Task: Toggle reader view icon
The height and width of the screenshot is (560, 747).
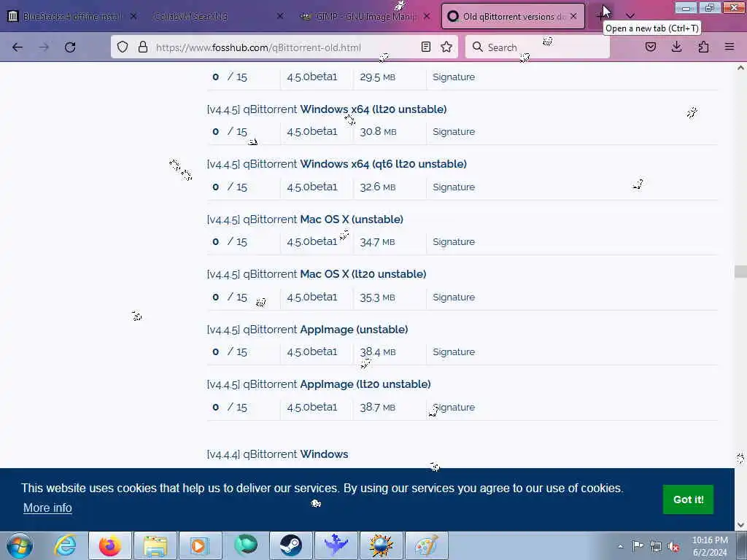Action: coord(426,47)
